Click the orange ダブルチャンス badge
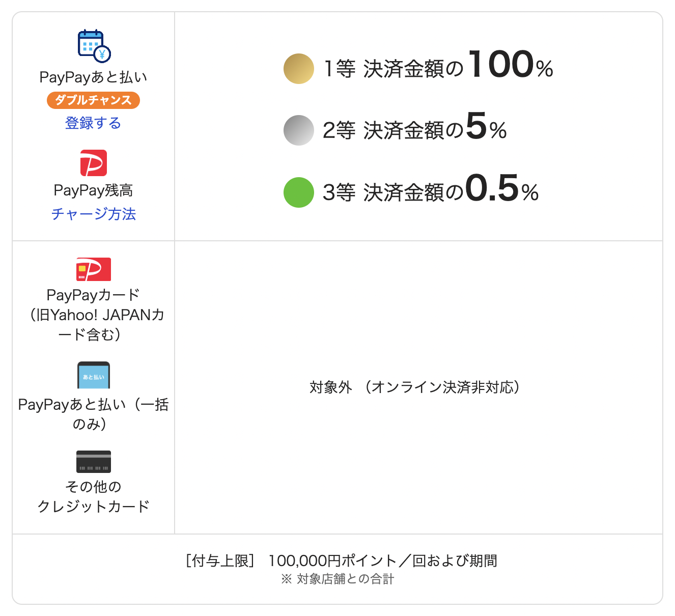675x616 pixels. click(x=93, y=100)
